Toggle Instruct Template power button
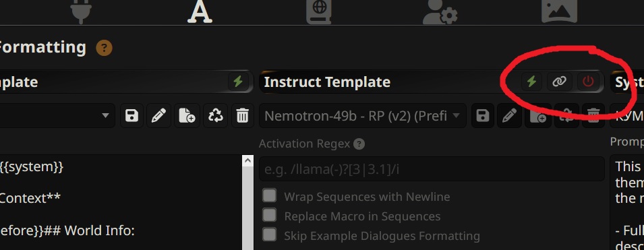The height and width of the screenshot is (250, 644). pyautogui.click(x=588, y=82)
